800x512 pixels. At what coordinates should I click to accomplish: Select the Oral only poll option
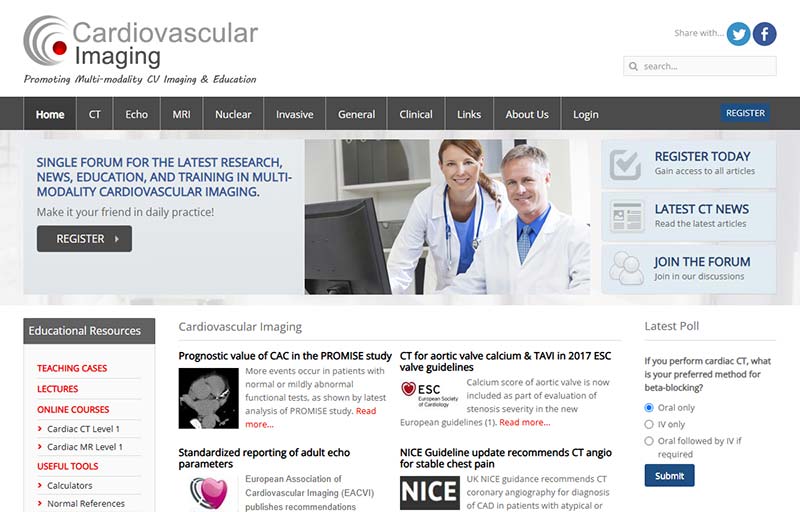pos(648,407)
